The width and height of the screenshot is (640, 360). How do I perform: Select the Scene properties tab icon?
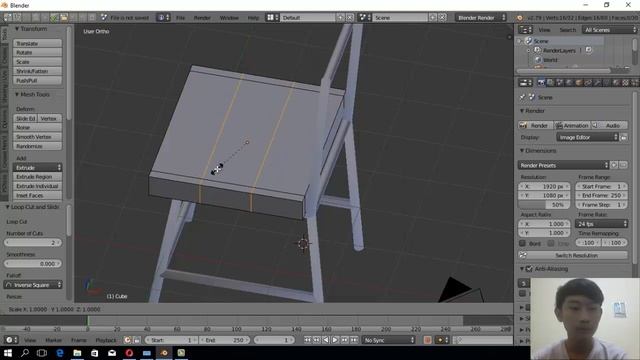(560, 83)
